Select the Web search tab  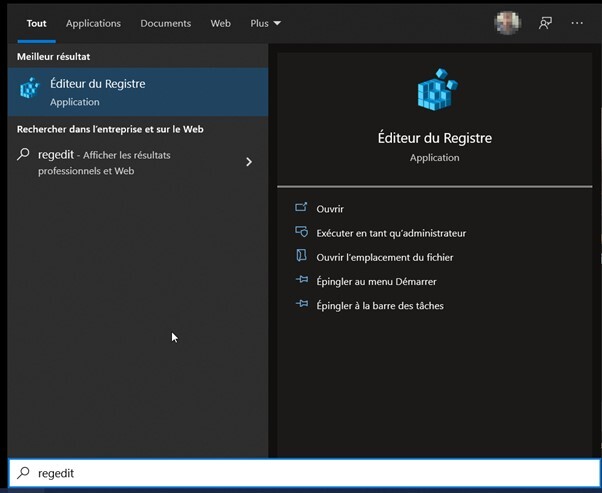220,24
